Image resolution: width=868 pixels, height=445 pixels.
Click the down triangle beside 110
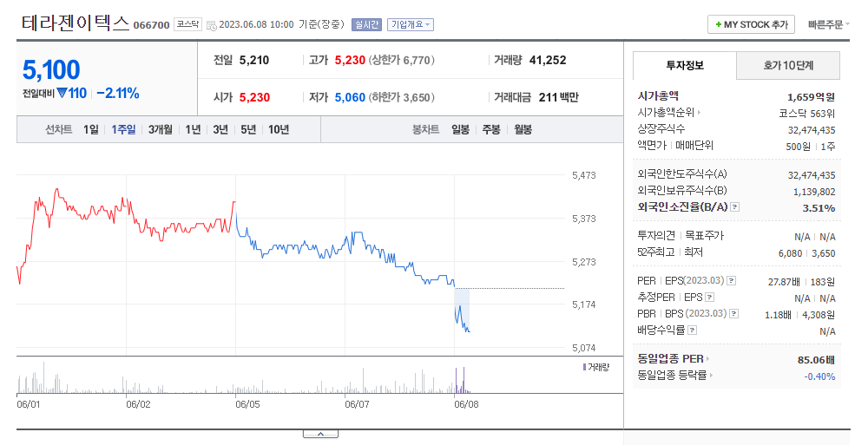[x=62, y=93]
